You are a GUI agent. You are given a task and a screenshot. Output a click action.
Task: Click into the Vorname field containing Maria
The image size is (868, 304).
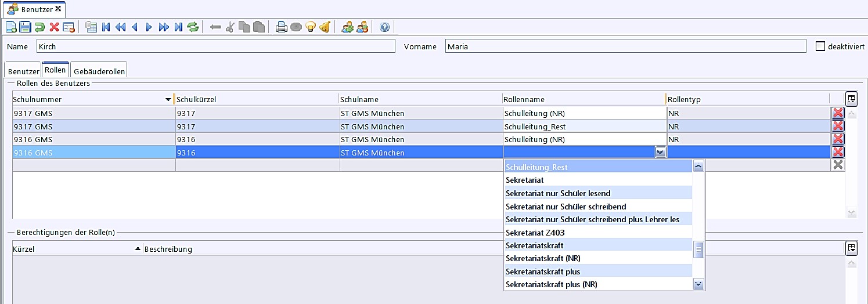coord(626,46)
